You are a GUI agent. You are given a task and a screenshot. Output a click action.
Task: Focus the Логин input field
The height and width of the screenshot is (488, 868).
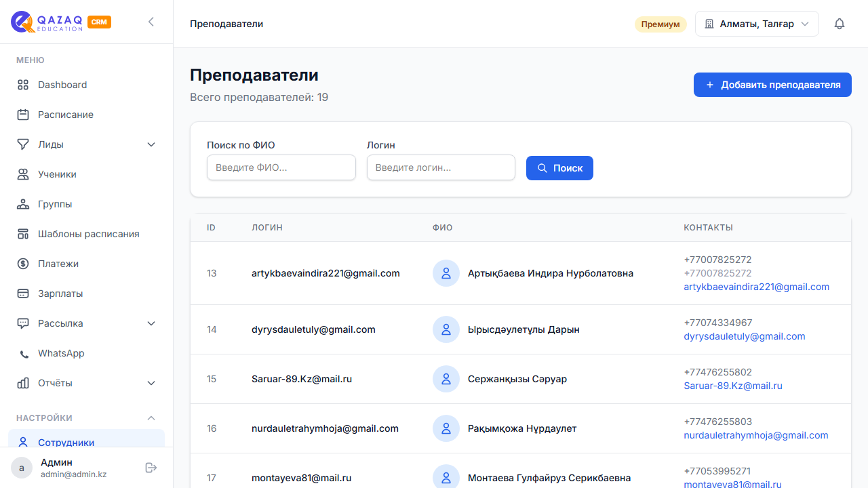coord(441,167)
